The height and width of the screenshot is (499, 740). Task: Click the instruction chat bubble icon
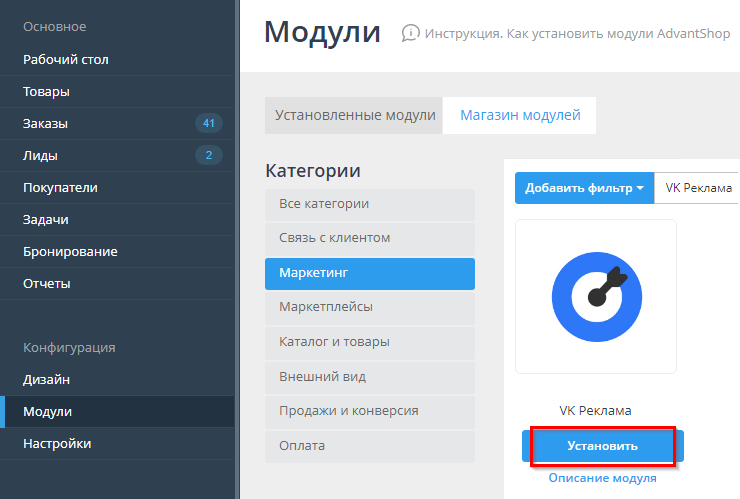(410, 33)
